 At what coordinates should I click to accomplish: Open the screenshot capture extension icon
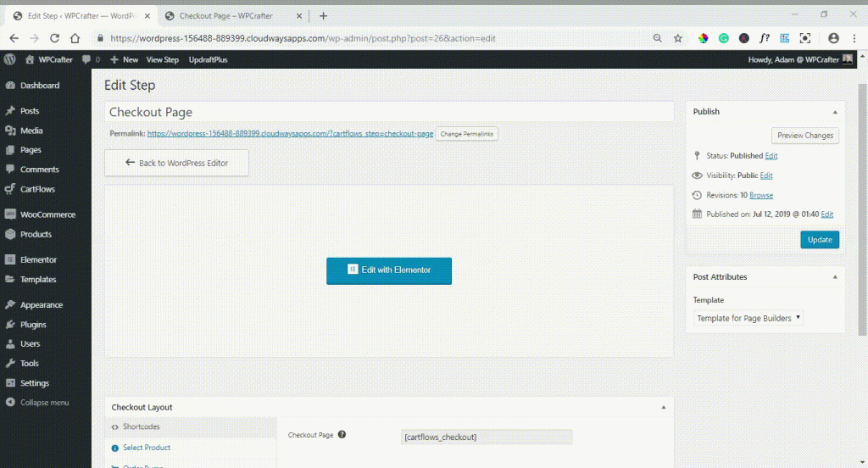805,38
